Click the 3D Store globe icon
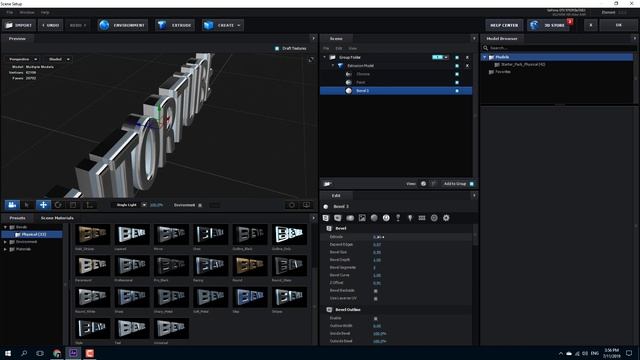 [x=534, y=25]
